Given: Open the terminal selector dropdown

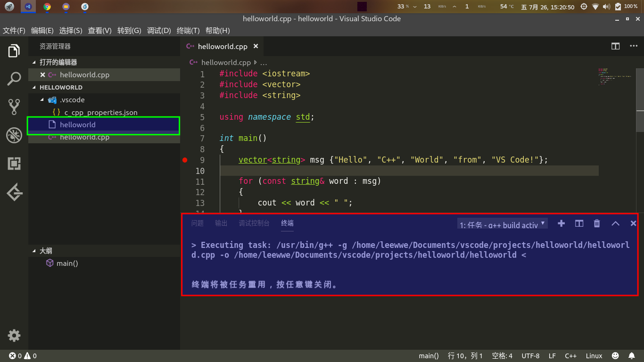Looking at the screenshot, I should (503, 224).
